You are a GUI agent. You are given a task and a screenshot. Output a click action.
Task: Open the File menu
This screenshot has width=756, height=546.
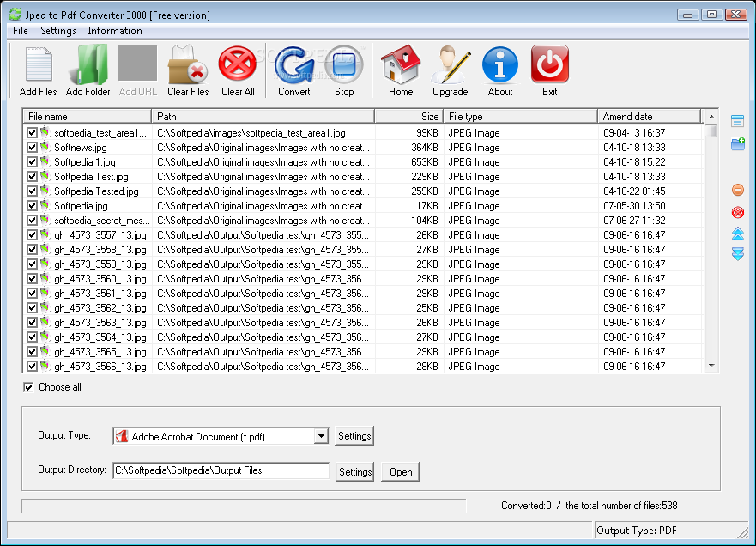click(x=21, y=31)
